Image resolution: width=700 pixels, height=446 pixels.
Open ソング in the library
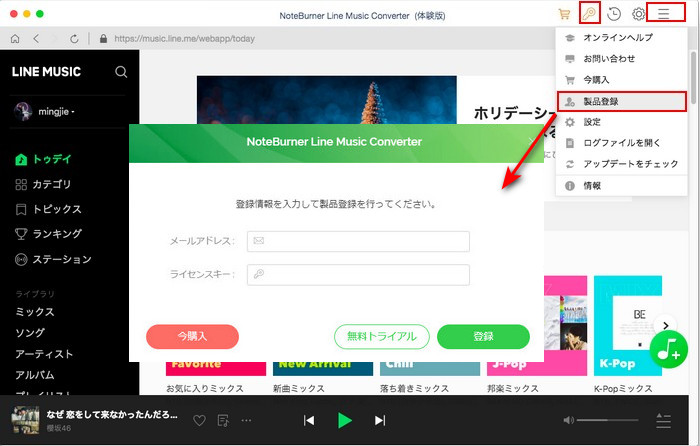tap(30, 333)
